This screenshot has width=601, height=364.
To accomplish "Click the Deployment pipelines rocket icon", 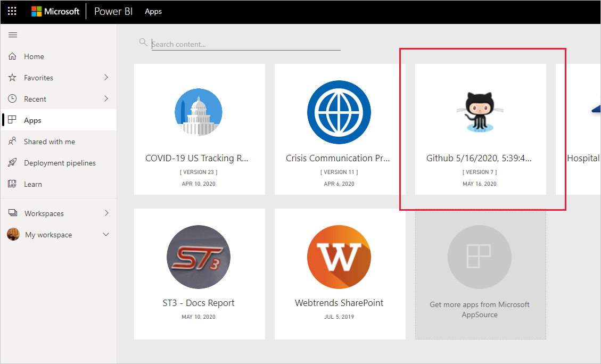I will (x=12, y=162).
